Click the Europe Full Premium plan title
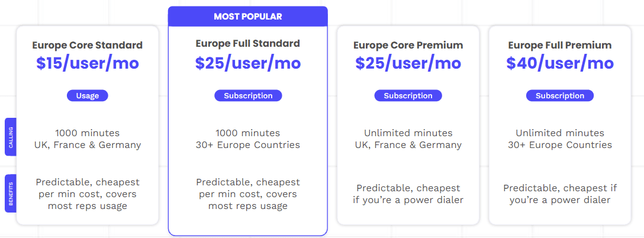This screenshot has height=238, width=644. coord(559,45)
